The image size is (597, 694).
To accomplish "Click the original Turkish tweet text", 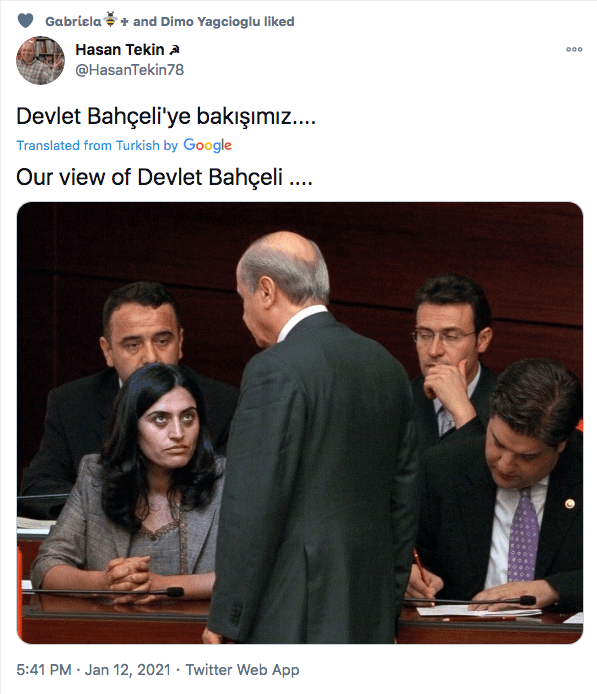I will [166, 116].
